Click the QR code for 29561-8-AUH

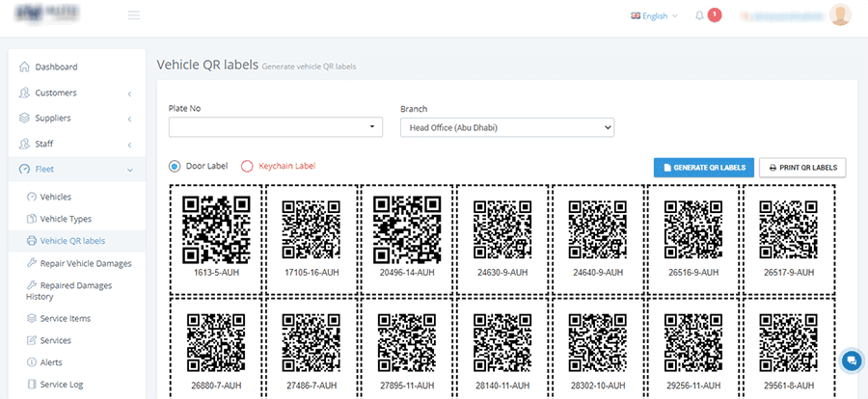tap(789, 343)
